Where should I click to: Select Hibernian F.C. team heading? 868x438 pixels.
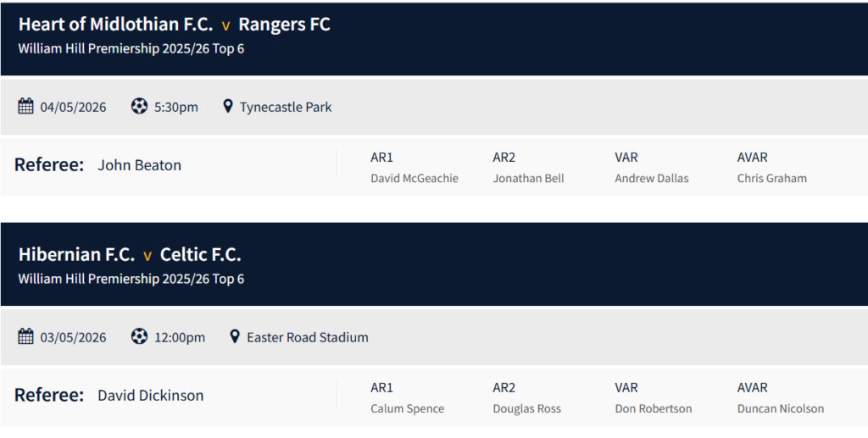click(x=76, y=255)
